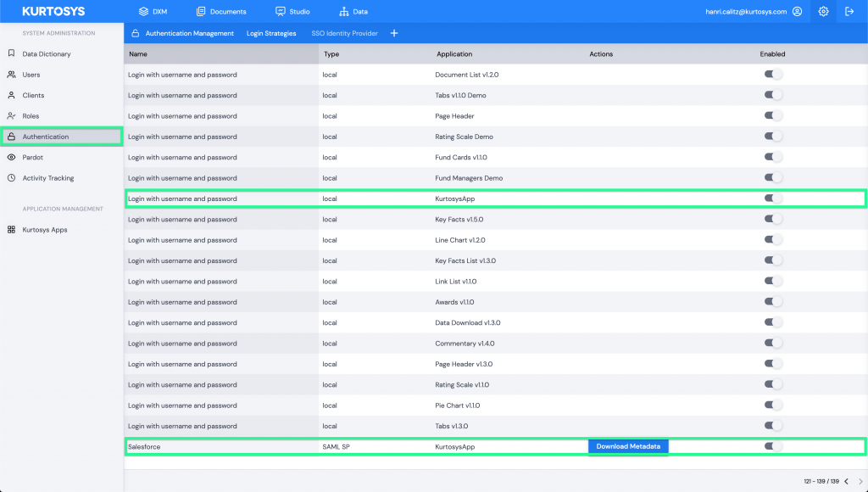Toggle Enabled switch for Salesforce row
Viewport: 868px width, 492px height.
[772, 446]
